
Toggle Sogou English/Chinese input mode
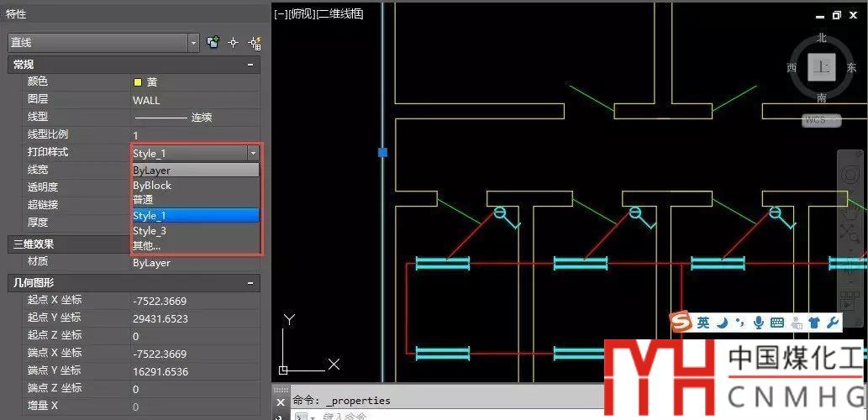click(x=703, y=323)
